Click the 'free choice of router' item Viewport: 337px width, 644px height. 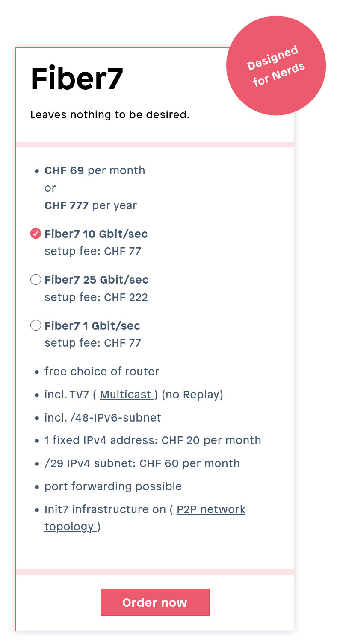point(102,372)
